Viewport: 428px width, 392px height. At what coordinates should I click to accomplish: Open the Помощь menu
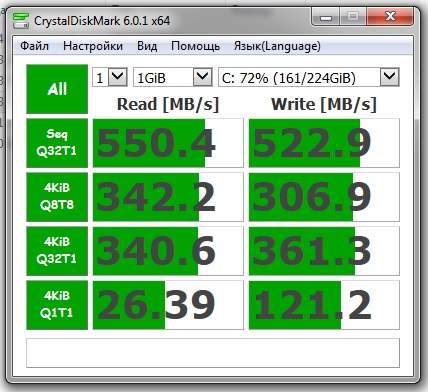tap(195, 46)
